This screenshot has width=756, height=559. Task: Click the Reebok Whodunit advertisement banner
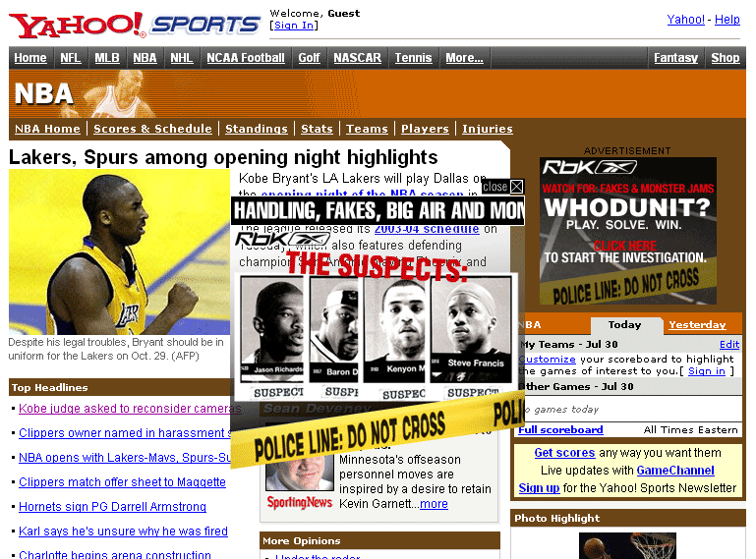click(627, 231)
